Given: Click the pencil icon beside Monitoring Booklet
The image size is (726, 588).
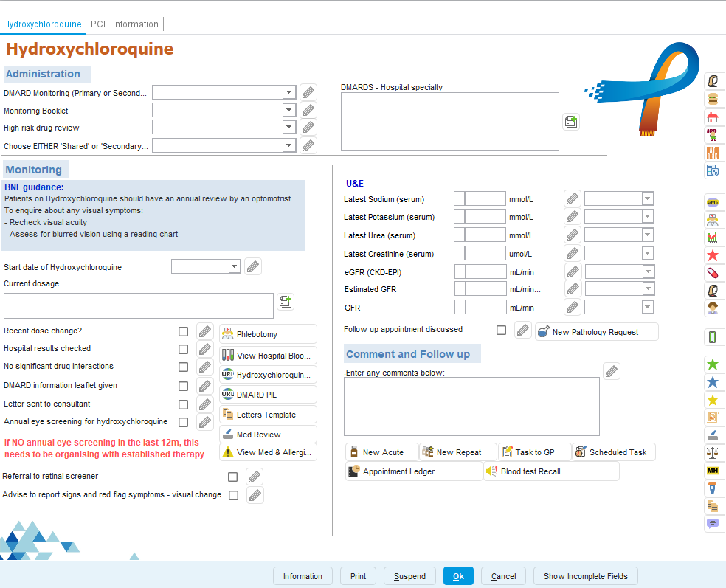Looking at the screenshot, I should click(x=308, y=111).
